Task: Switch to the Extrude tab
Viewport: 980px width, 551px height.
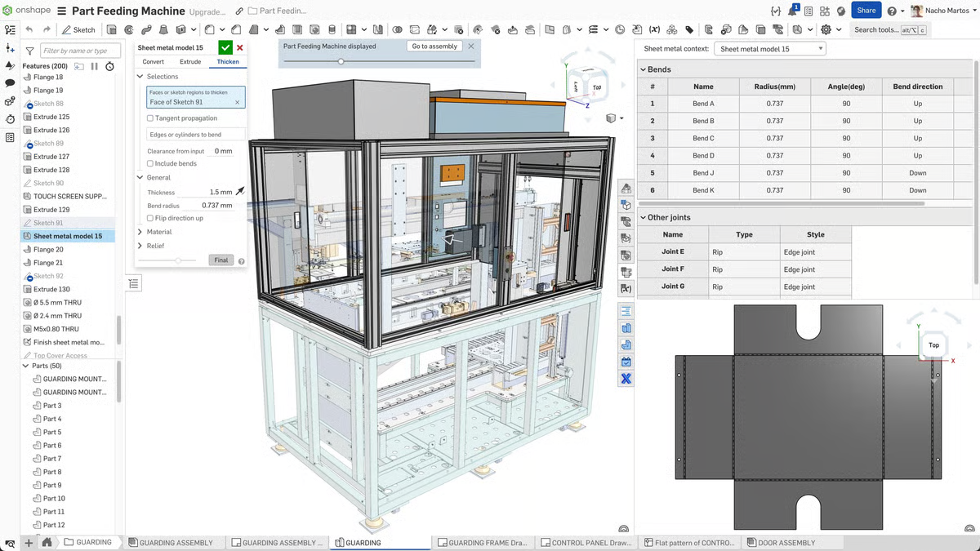Action: 190,62
